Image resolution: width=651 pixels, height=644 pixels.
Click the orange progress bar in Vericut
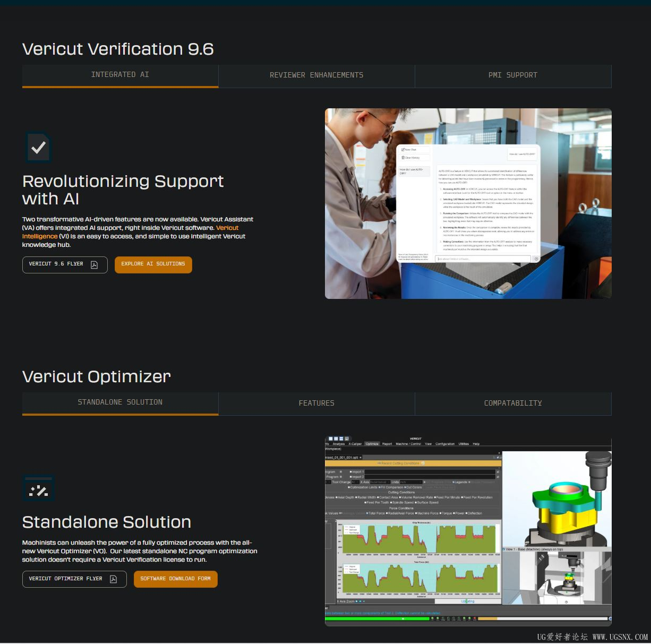[x=487, y=619]
